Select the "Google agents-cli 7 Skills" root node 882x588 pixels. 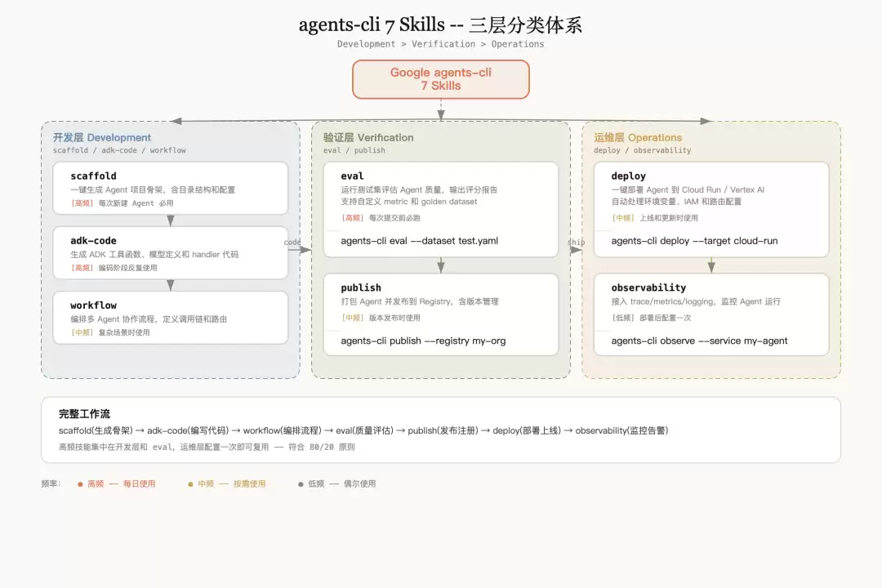pyautogui.click(x=441, y=79)
